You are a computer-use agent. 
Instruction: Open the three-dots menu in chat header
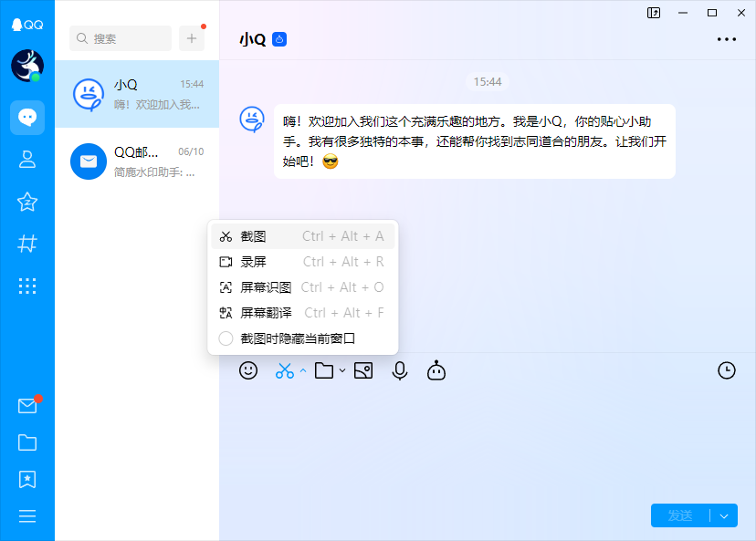(x=727, y=38)
